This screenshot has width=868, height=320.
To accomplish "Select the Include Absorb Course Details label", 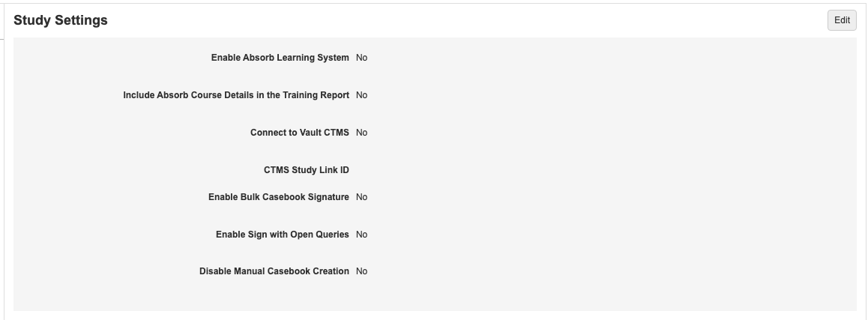I will [x=236, y=95].
